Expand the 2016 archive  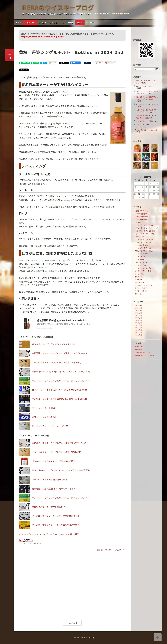(138, 328)
